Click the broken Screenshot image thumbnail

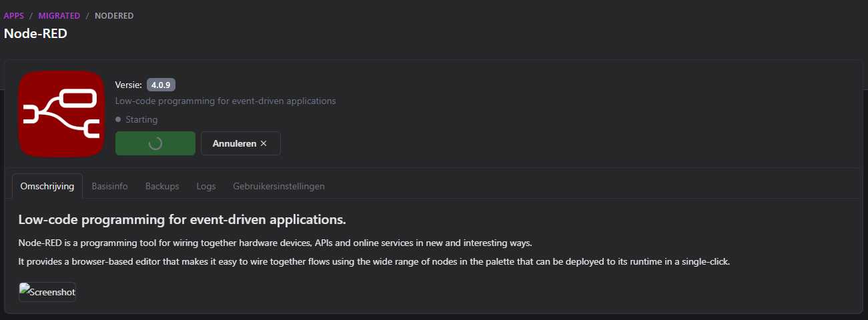pos(47,292)
